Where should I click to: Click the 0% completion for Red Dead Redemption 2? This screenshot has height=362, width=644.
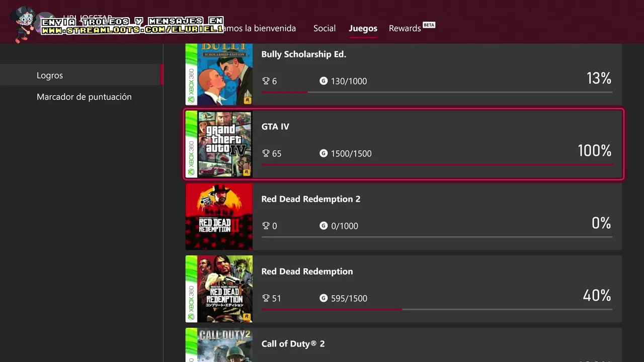pyautogui.click(x=601, y=223)
